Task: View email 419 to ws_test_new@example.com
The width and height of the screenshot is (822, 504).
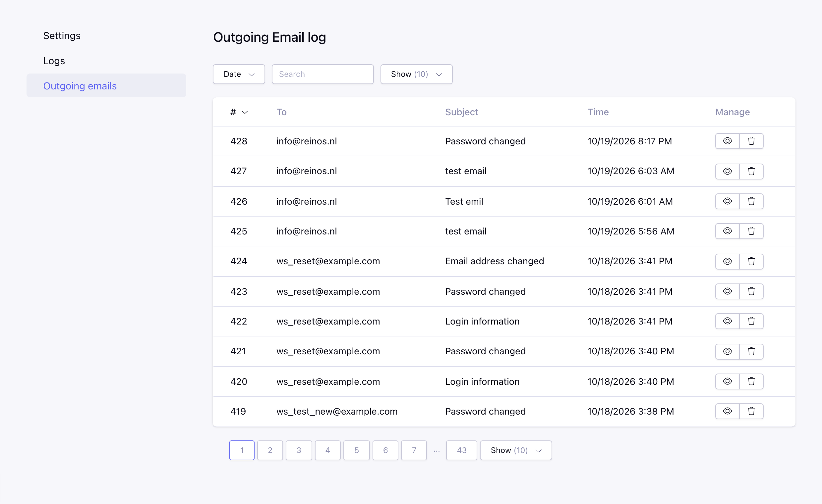Action: point(727,411)
